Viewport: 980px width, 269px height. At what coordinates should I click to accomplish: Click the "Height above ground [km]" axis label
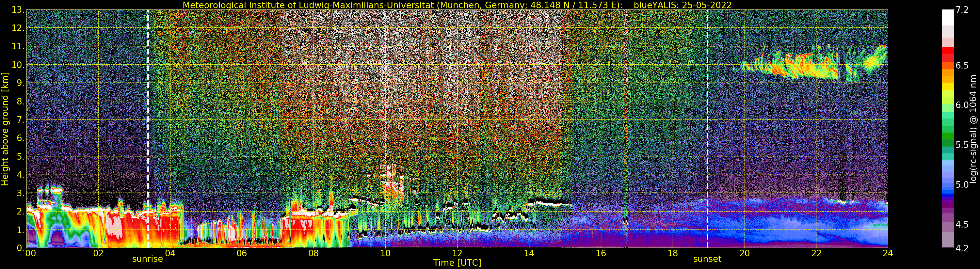pyautogui.click(x=5, y=129)
